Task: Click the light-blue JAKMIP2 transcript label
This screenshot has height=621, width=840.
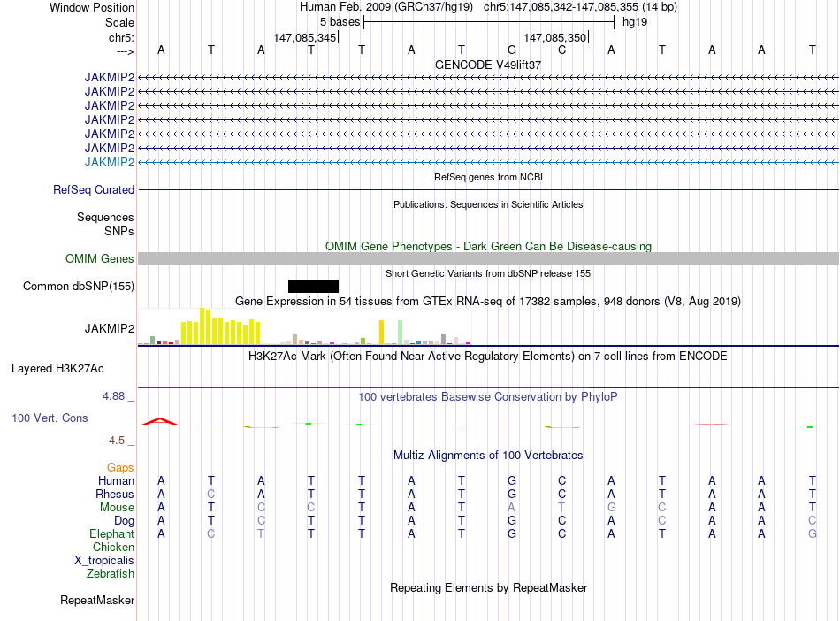Action: tap(110, 163)
